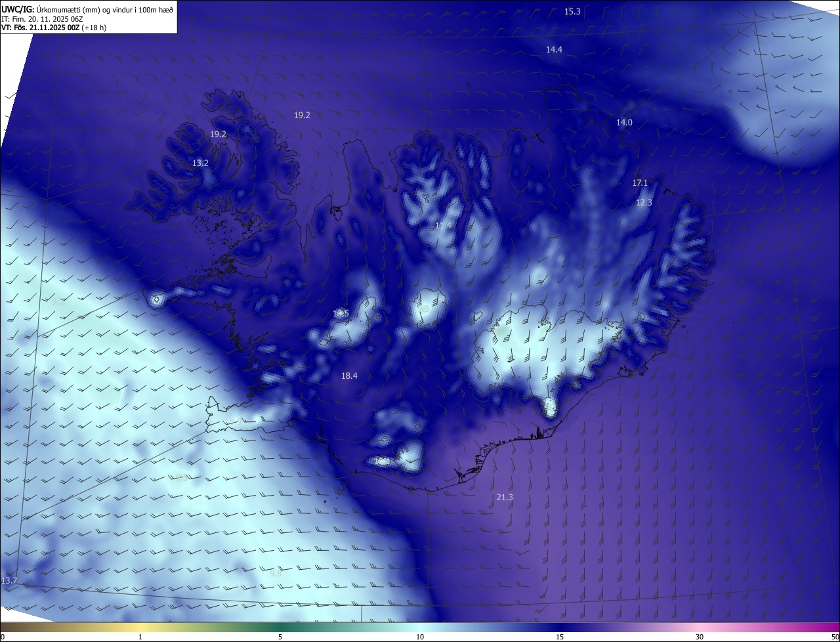Click the map value 14.4
Viewport: 840px width, 642px height.
(554, 50)
